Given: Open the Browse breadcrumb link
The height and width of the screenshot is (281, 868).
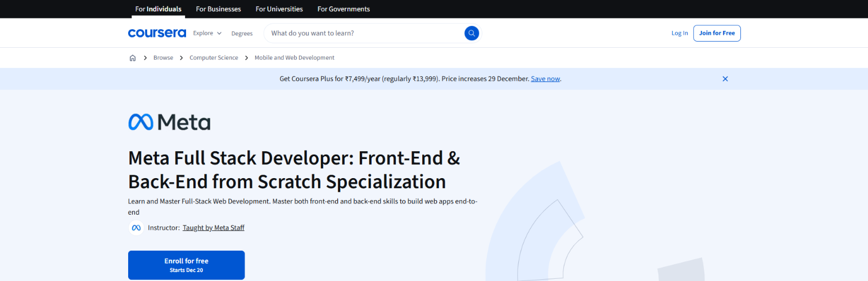Looking at the screenshot, I should [x=163, y=58].
